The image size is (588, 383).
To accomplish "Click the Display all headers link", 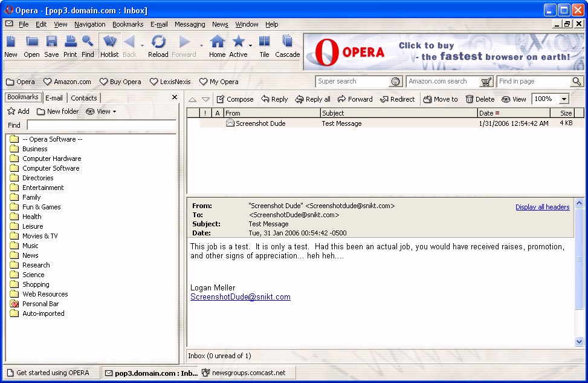I will [x=542, y=207].
